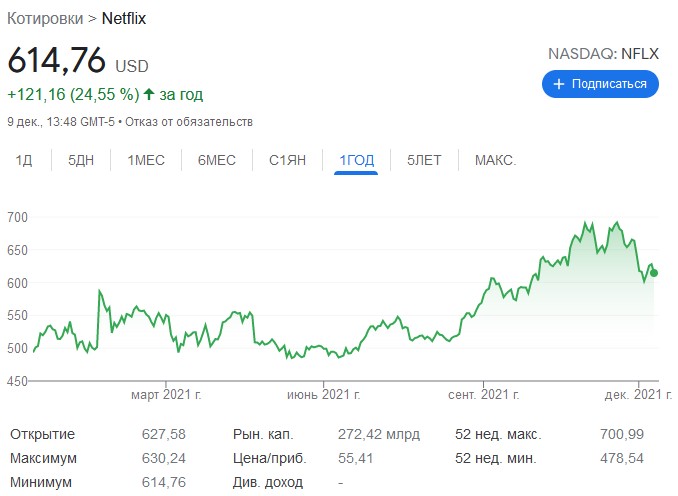Click the Подписаться subscribe button
Image resolution: width=678 pixels, height=496 pixels.
pos(600,84)
